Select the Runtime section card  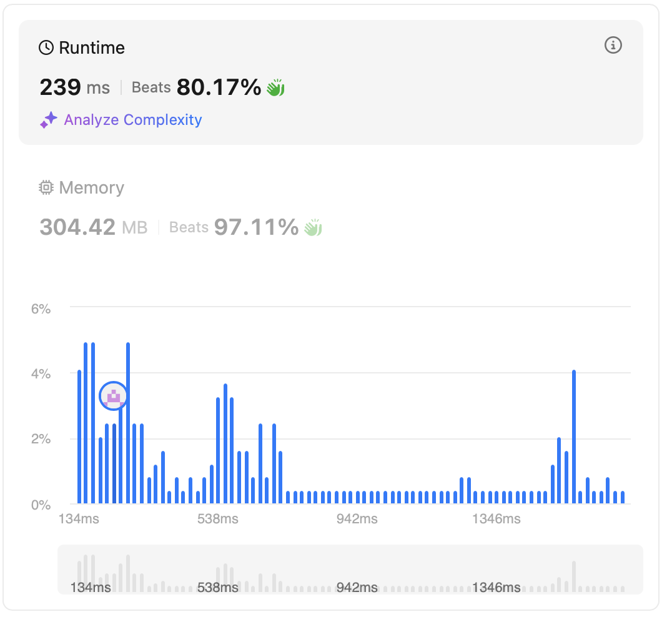click(330, 82)
